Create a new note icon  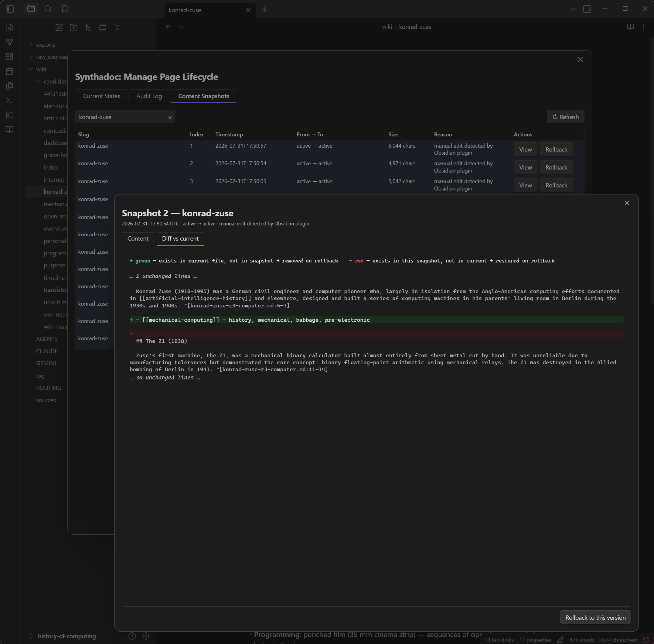[59, 27]
